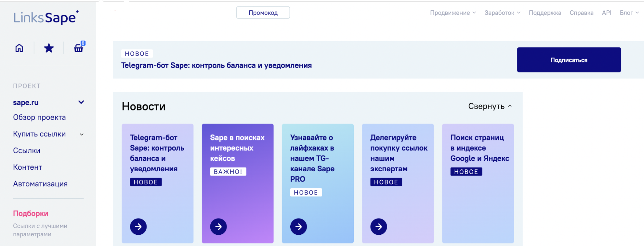The height and width of the screenshot is (246, 644).
Task: Go to Поддержка in top menu
Action: [545, 13]
